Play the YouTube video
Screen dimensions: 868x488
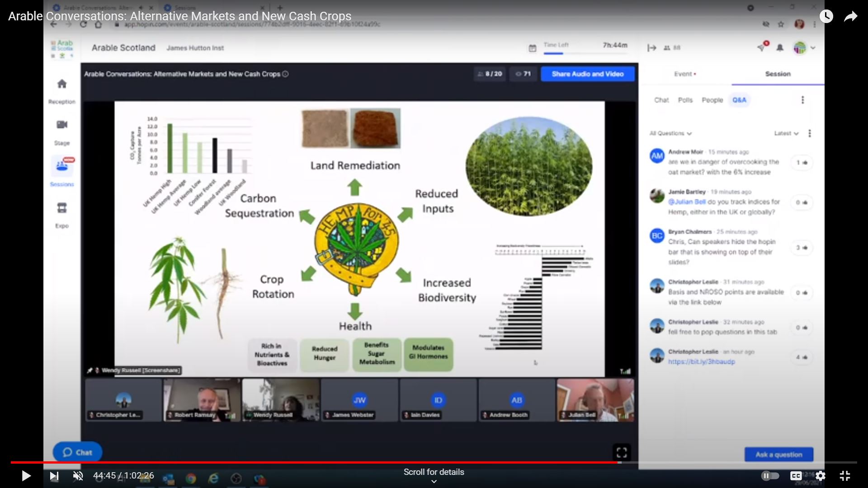(26, 476)
